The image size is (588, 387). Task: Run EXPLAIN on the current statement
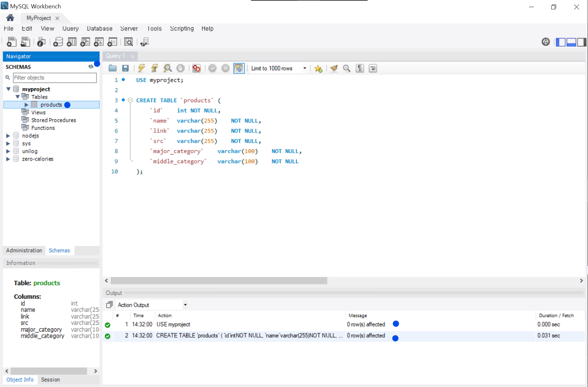pyautogui.click(x=167, y=68)
